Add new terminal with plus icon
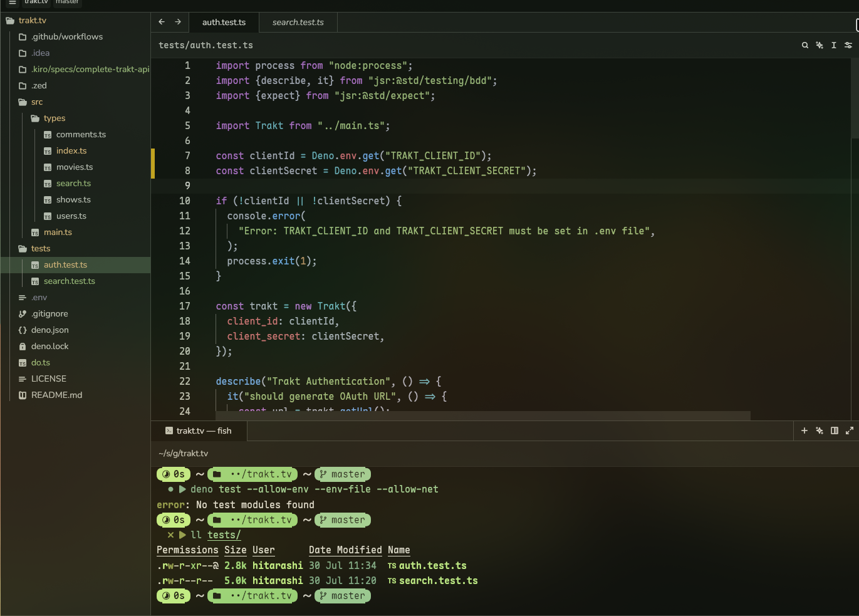This screenshot has width=859, height=616. [804, 431]
